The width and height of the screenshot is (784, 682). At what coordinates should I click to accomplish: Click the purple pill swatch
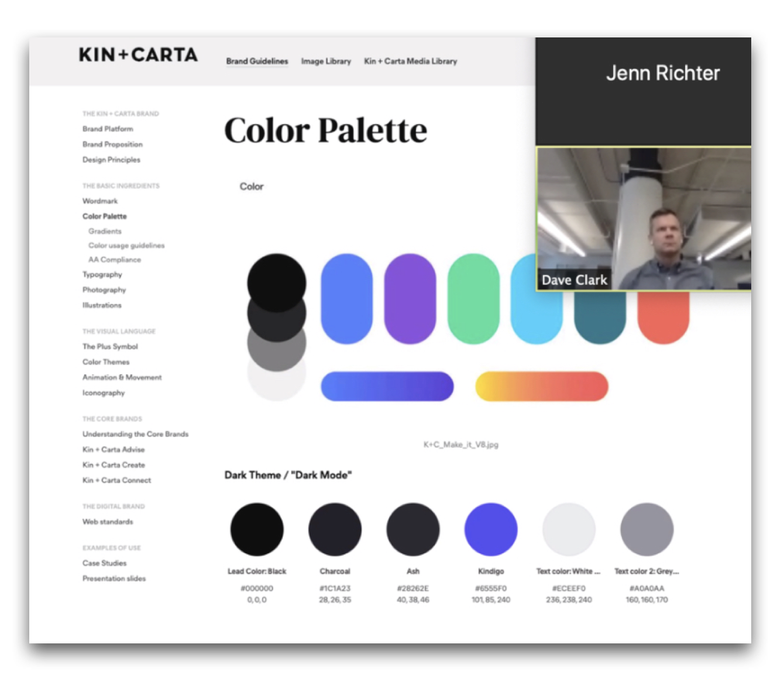click(410, 298)
